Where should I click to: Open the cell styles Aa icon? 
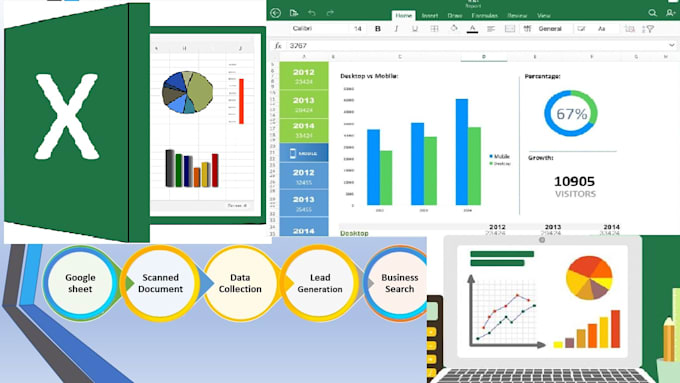click(602, 29)
